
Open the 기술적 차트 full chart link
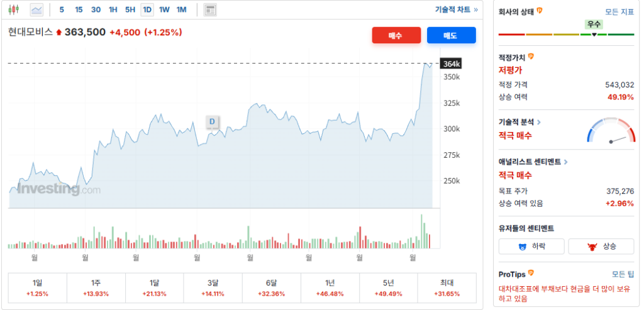pyautogui.click(x=457, y=9)
